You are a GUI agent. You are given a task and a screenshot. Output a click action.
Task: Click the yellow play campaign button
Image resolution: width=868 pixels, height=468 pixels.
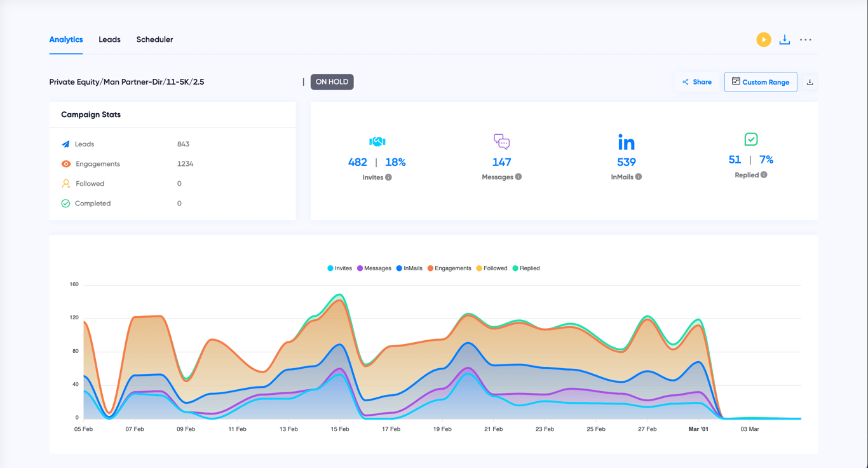tap(764, 39)
